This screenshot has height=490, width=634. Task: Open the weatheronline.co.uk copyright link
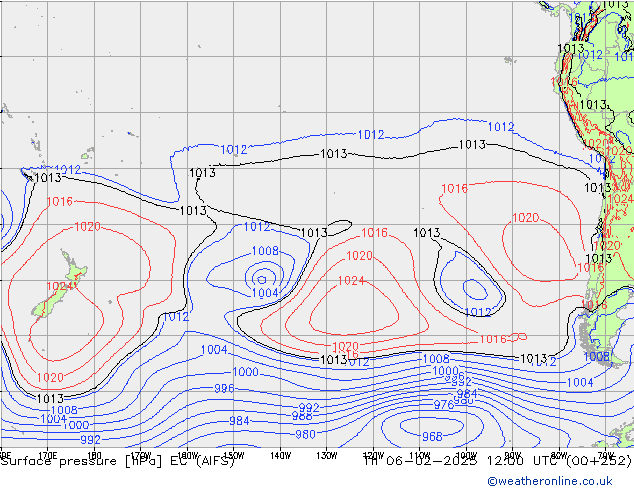550,481
